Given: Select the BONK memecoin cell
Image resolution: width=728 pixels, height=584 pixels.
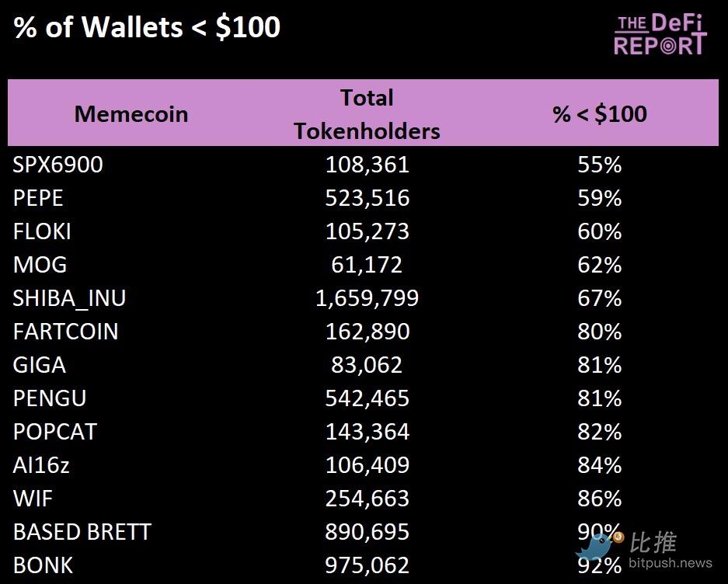Looking at the screenshot, I should coord(43,565).
